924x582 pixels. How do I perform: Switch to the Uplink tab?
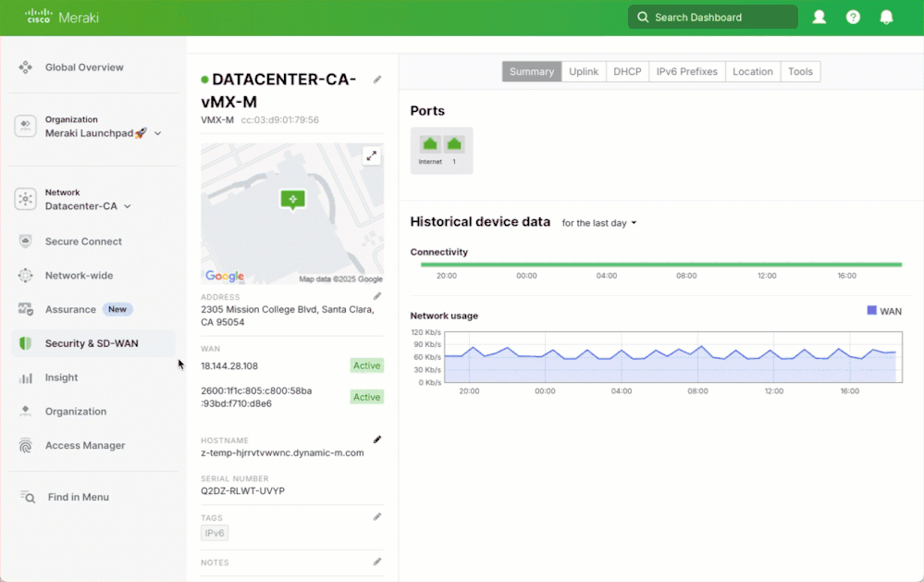[584, 71]
